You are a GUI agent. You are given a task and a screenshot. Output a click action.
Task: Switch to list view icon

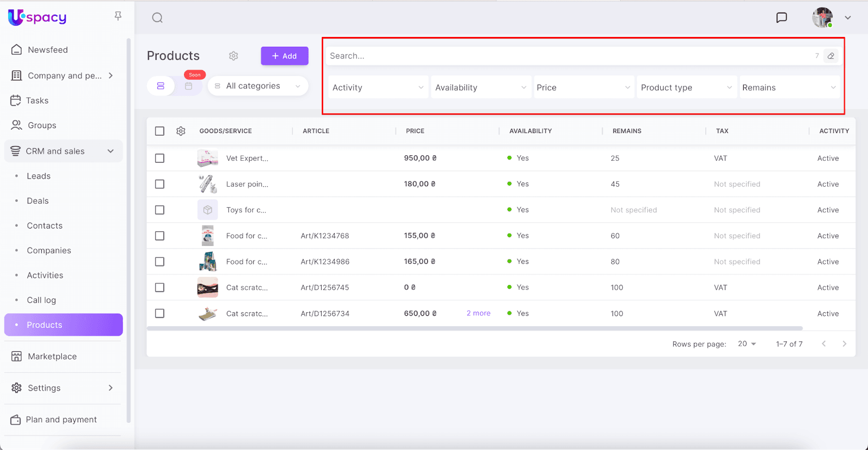coord(161,86)
